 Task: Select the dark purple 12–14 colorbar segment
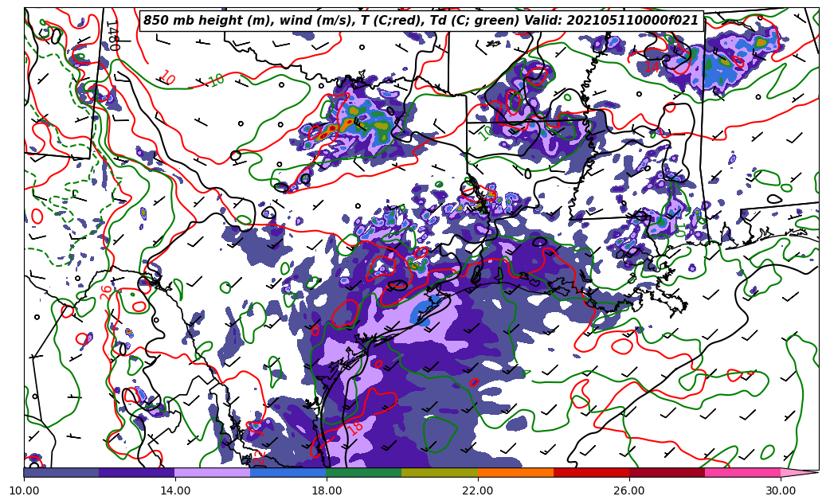[x=137, y=472]
